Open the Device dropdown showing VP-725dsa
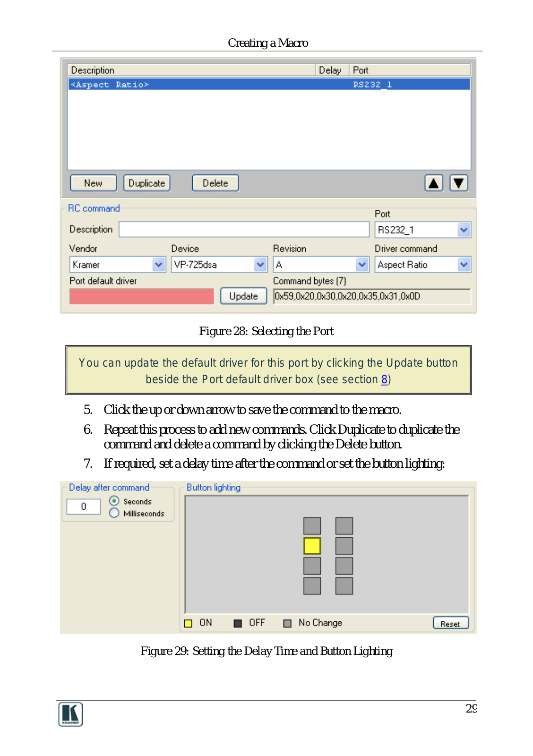 coord(219,265)
